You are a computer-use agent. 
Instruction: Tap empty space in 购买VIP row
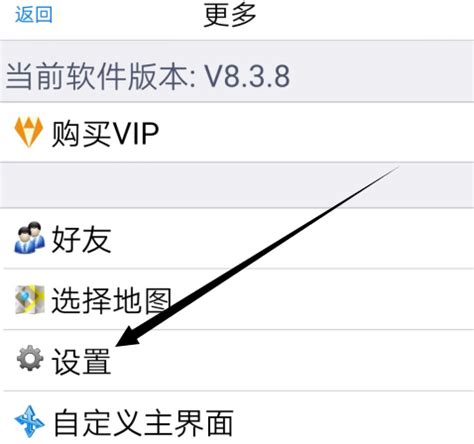coord(317,132)
